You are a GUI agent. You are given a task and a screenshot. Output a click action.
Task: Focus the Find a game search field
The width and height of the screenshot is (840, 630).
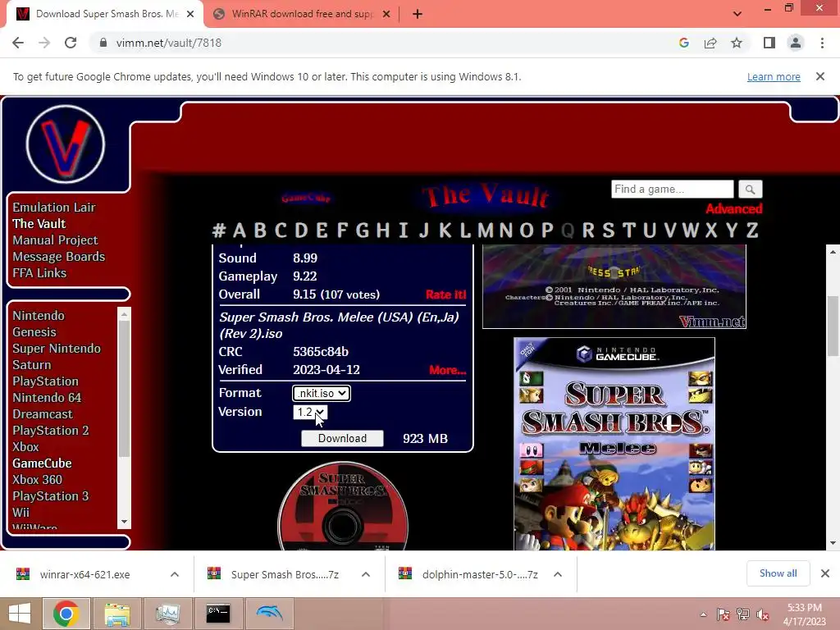point(673,189)
